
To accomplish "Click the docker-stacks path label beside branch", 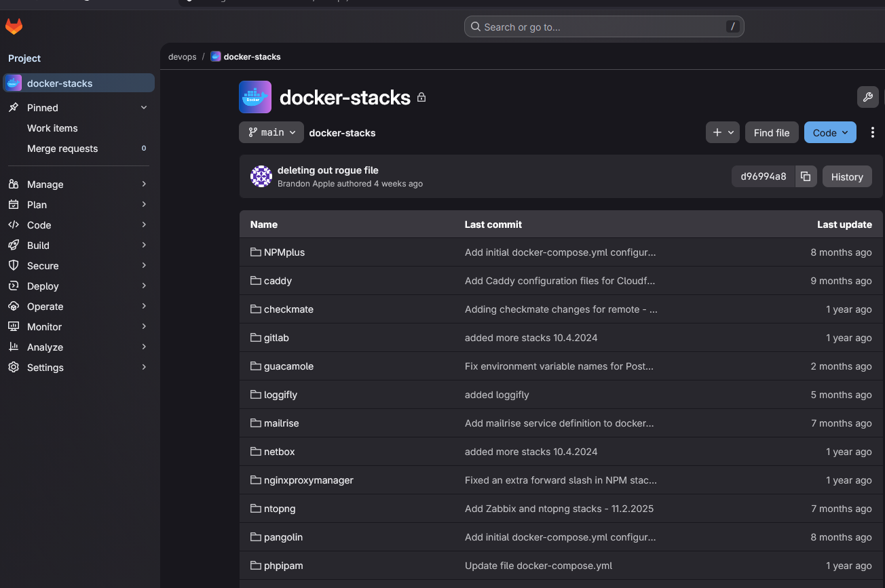I will pyautogui.click(x=342, y=133).
